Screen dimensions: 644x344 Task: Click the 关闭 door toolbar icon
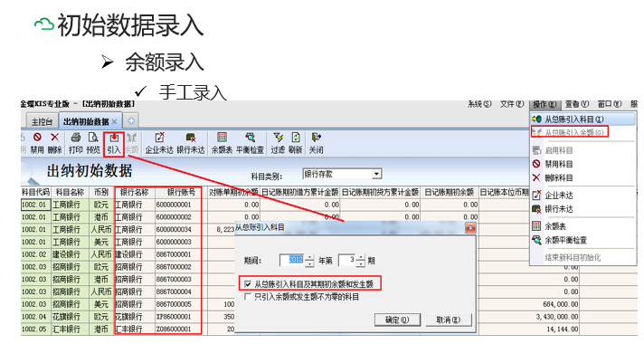(316, 143)
